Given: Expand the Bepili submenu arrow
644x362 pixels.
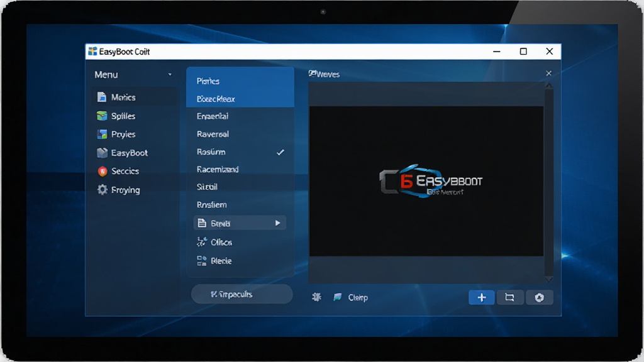Looking at the screenshot, I should click(277, 223).
